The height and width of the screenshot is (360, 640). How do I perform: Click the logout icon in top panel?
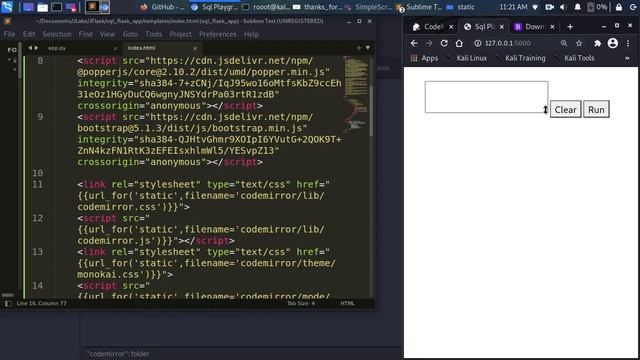[x=633, y=7]
